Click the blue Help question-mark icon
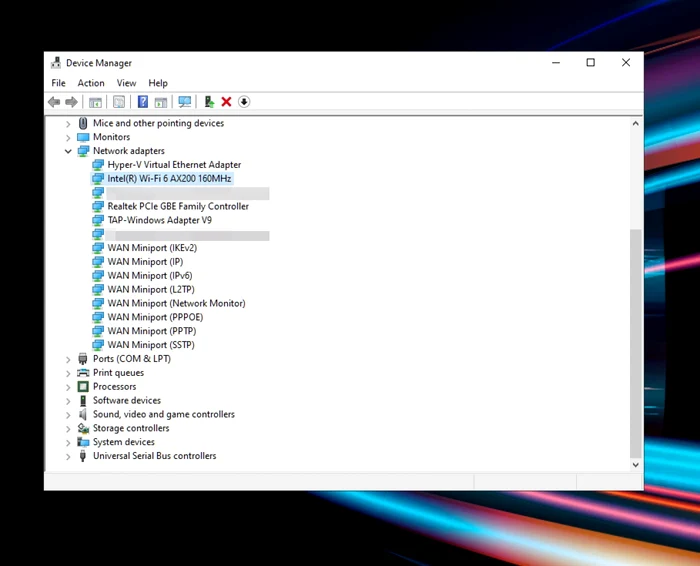 pyautogui.click(x=143, y=102)
